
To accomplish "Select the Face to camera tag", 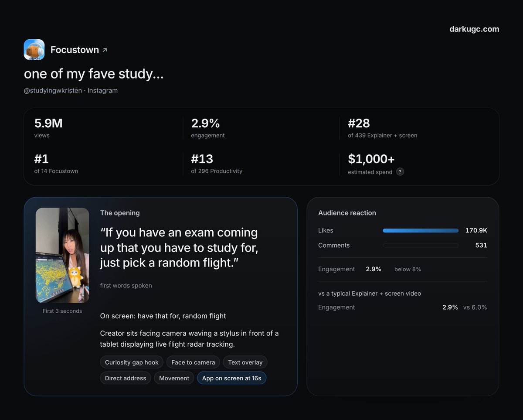I will click(193, 362).
